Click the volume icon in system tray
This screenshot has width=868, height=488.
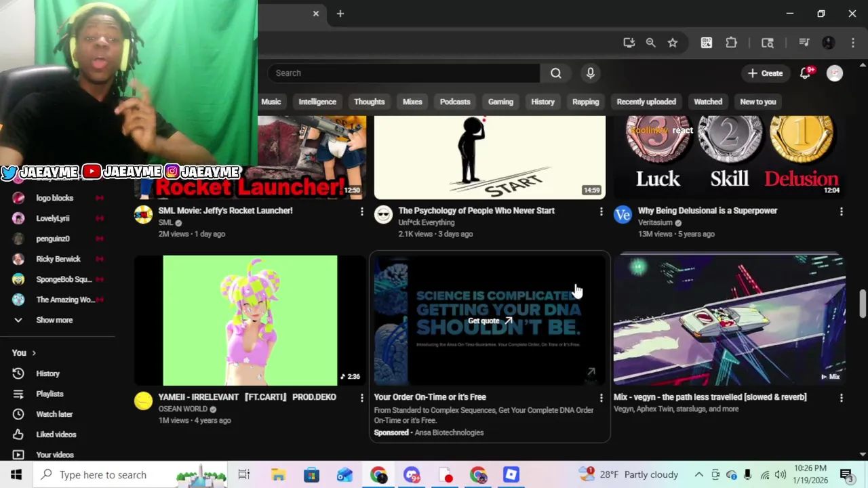tap(781, 474)
